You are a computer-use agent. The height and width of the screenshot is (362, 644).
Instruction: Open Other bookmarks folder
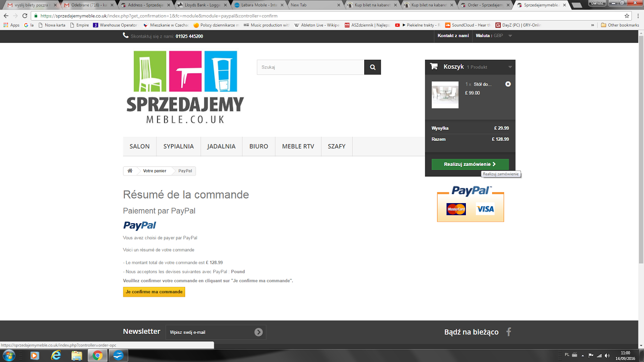[620, 25]
